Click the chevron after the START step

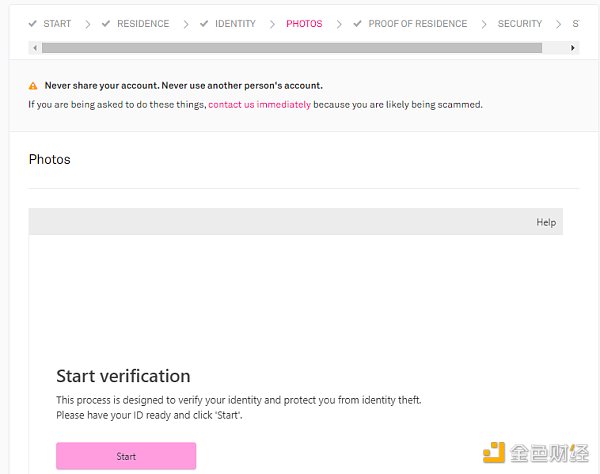pyautogui.click(x=87, y=23)
